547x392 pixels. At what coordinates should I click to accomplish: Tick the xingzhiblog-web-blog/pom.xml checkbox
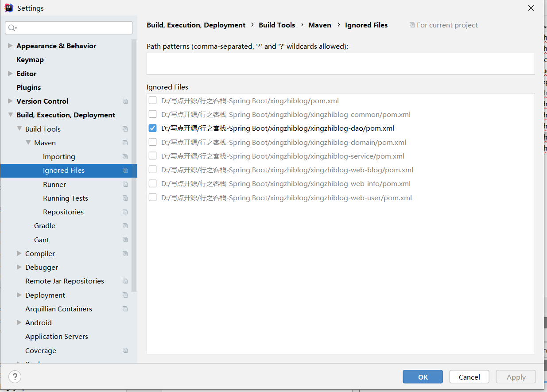click(152, 170)
